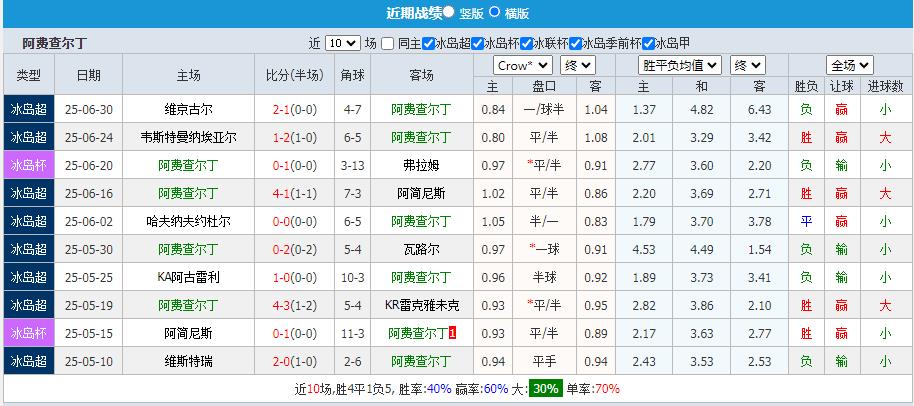Viewport: 914px width, 406px height.
Task: Uncheck the 冰岛甲 league checkbox
Action: (x=648, y=43)
